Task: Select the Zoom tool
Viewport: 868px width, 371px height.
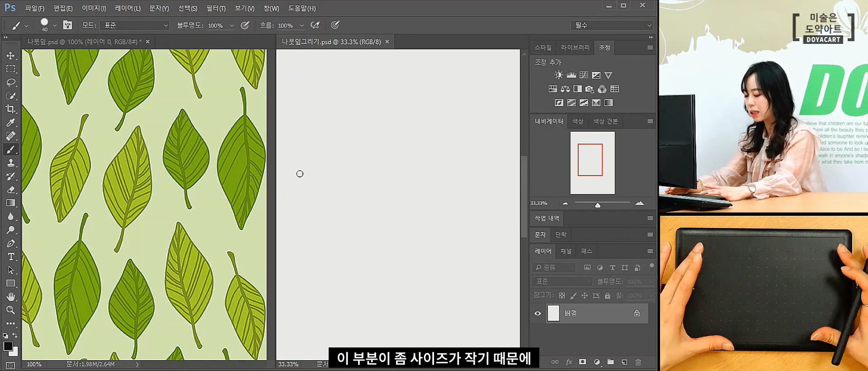Action: 11,310
